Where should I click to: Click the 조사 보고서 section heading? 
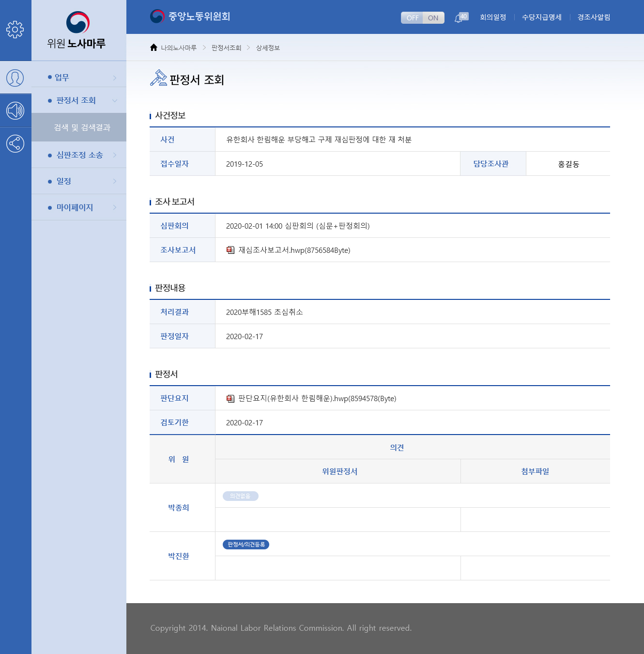coord(175,202)
